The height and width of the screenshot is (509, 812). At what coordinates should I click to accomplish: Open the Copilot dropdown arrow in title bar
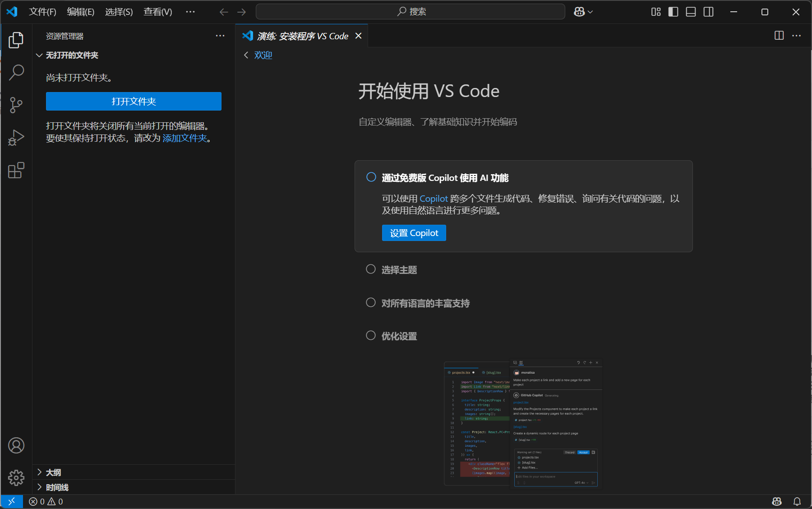coord(591,12)
